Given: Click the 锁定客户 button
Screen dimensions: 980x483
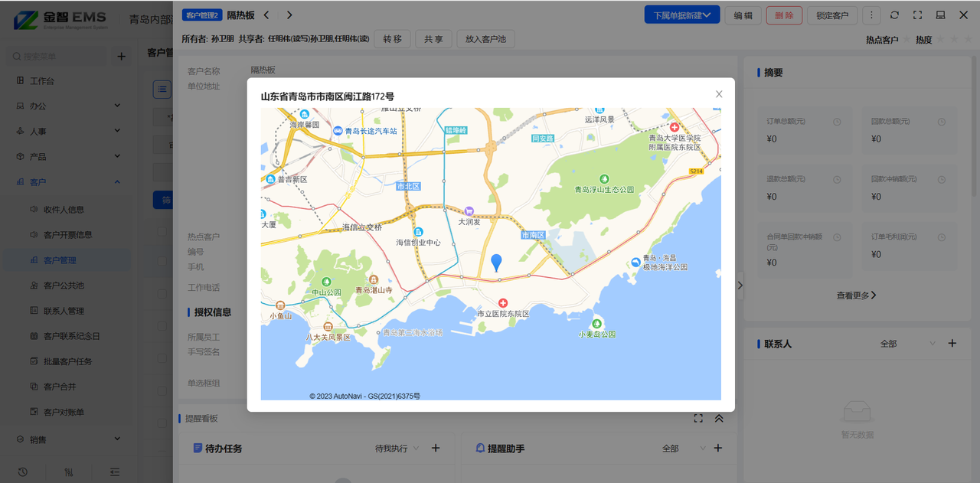Looking at the screenshot, I should pyautogui.click(x=832, y=15).
